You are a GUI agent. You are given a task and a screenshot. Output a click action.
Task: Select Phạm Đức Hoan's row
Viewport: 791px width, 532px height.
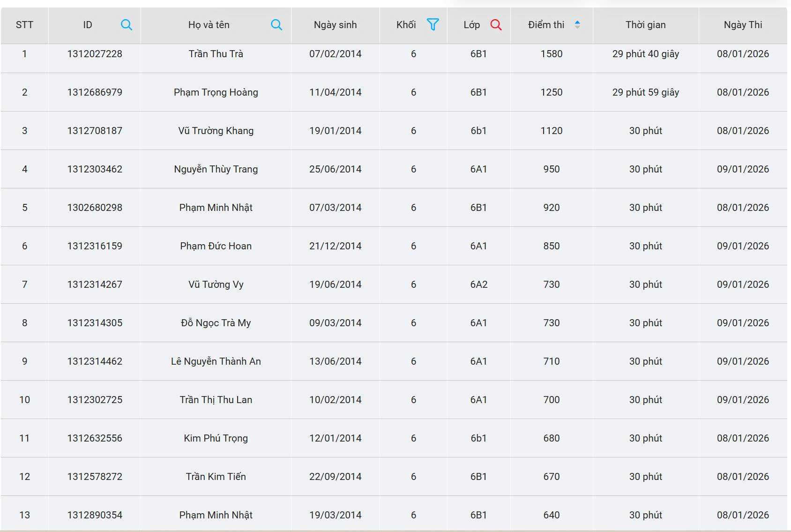pos(216,246)
